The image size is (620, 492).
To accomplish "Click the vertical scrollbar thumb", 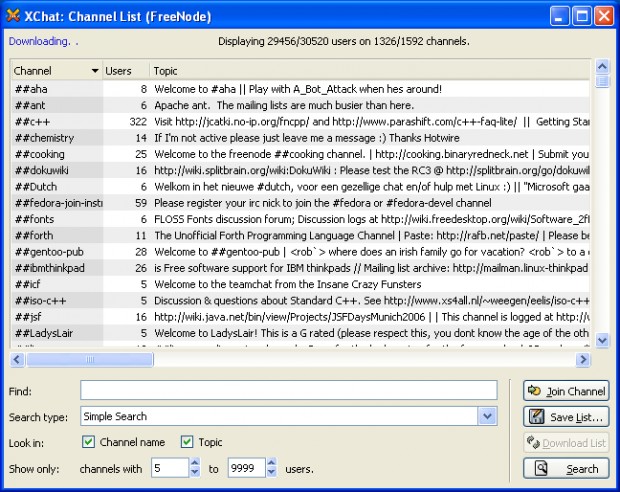I will coord(602,81).
